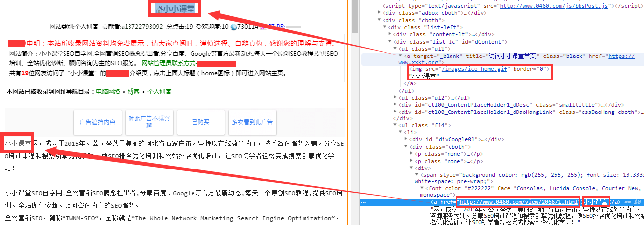Viewport: 644px width, 225px height.
Task: Click the 受欢迎度:10 text
Action: [212, 26]
